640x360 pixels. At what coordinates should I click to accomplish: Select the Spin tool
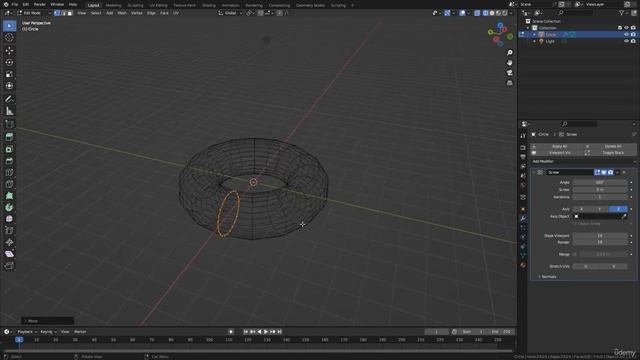click(x=9, y=207)
